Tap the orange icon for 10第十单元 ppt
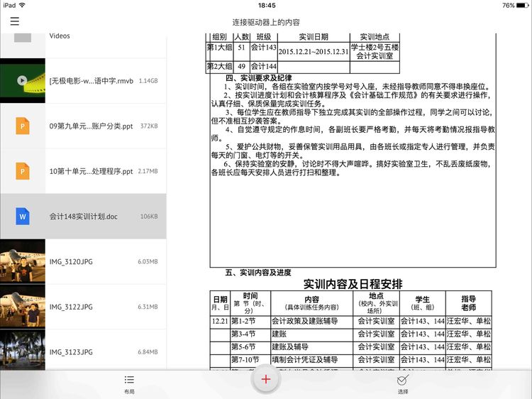 click(23, 171)
